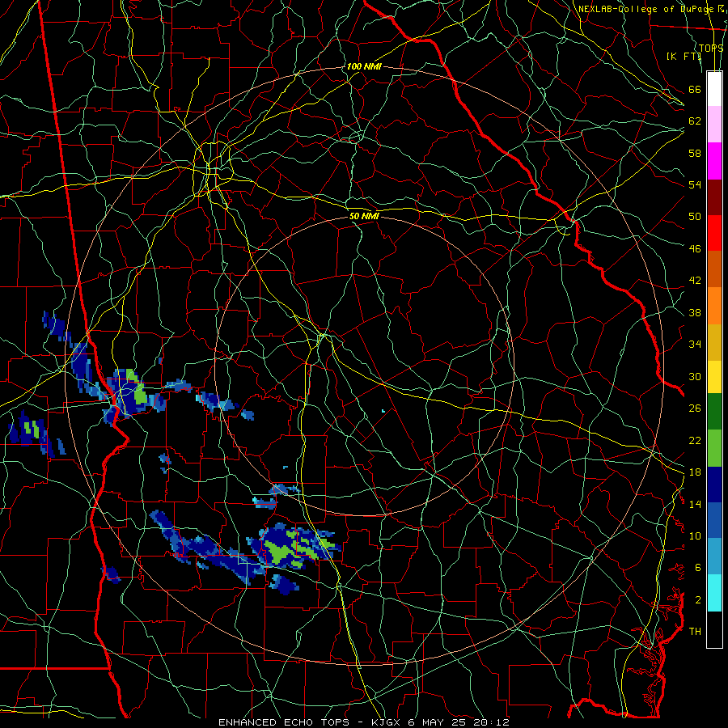
Task: Click the legend value 22
Action: pyautogui.click(x=695, y=440)
